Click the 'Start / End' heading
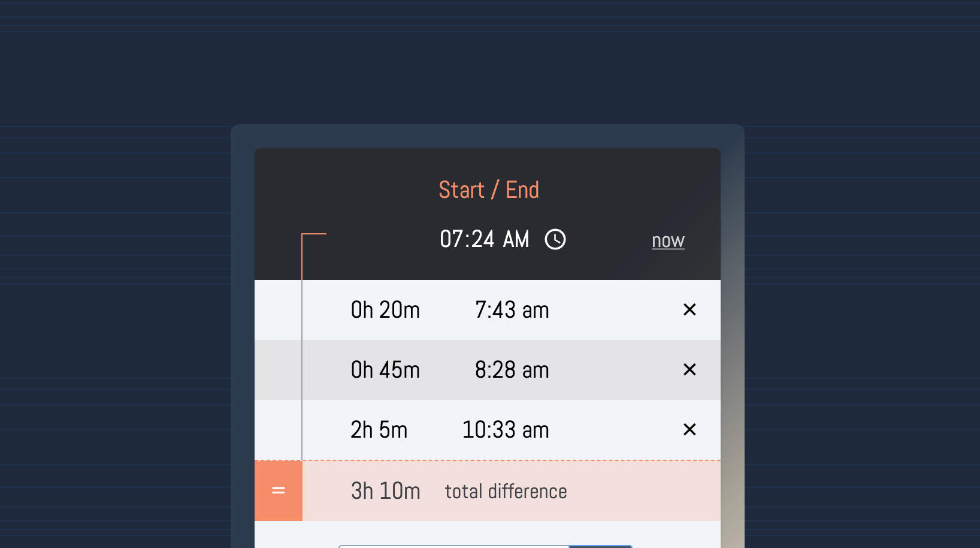The width and height of the screenshot is (980, 548). click(489, 190)
